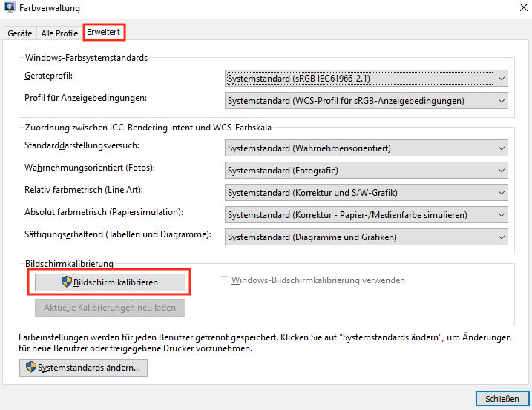Expand Profil für Anzeigebedingungen dropdown

click(366, 101)
